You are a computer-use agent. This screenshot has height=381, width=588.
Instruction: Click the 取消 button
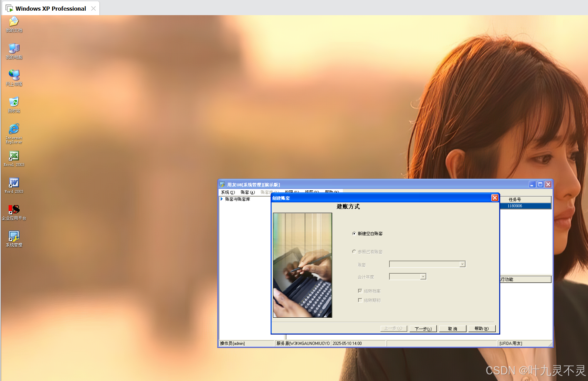point(453,329)
